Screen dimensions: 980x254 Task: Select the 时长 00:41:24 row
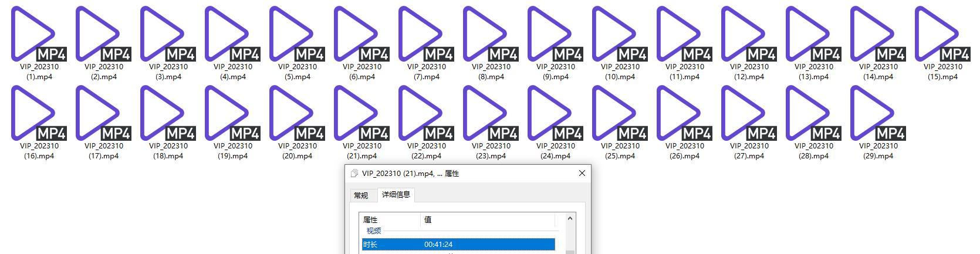click(458, 244)
